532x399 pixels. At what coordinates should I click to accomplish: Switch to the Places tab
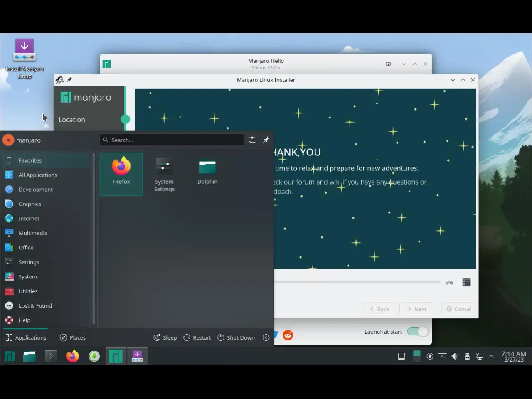click(x=73, y=337)
